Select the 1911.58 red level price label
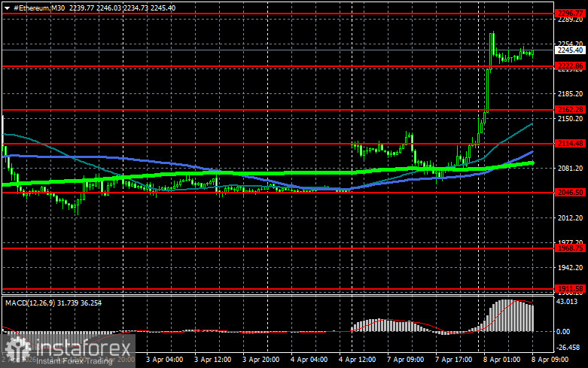The image size is (588, 368). (x=571, y=288)
